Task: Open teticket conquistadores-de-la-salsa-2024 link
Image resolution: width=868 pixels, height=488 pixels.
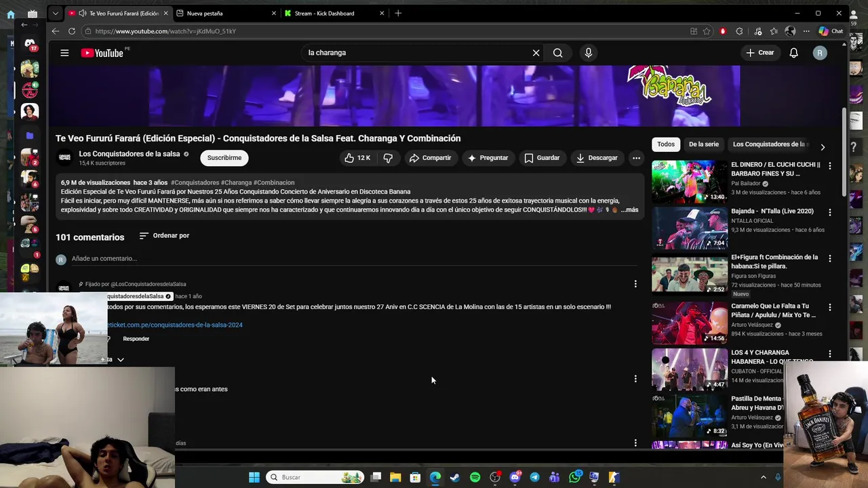Action: (175, 325)
